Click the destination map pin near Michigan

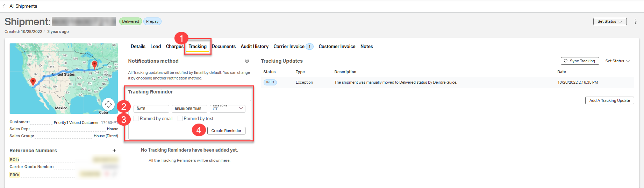(94, 65)
